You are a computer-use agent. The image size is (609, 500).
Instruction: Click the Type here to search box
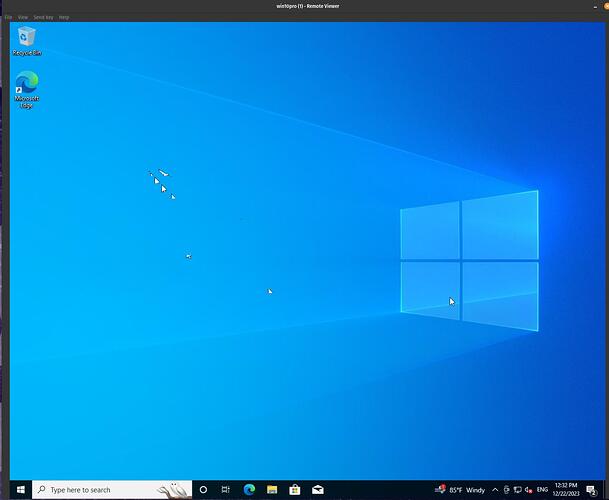tap(112, 490)
